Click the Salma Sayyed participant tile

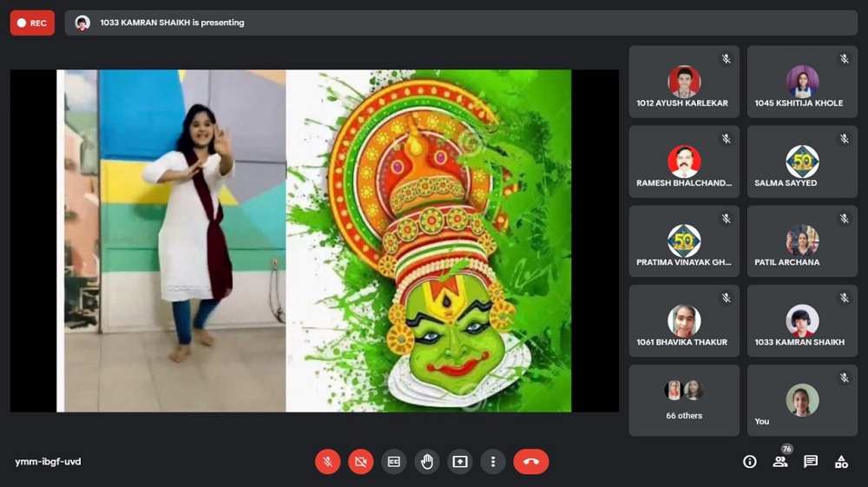[x=802, y=162]
